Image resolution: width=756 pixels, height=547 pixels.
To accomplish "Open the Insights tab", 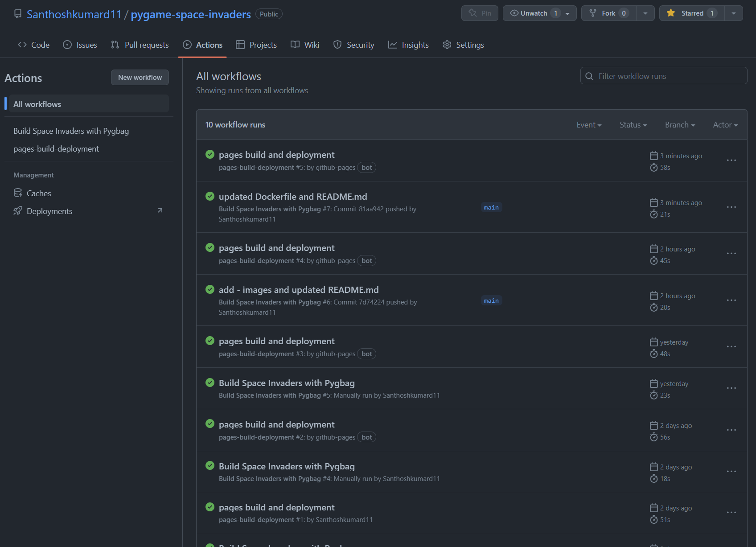I will (x=408, y=45).
